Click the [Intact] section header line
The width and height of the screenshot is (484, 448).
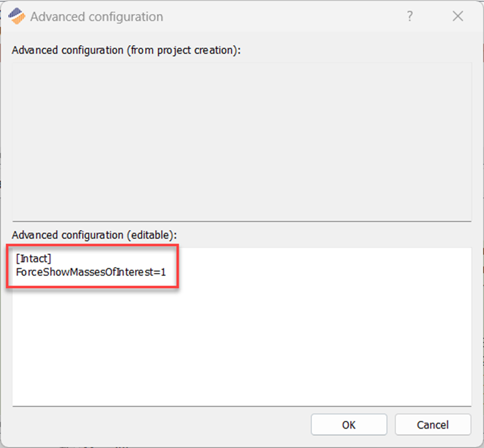click(34, 258)
